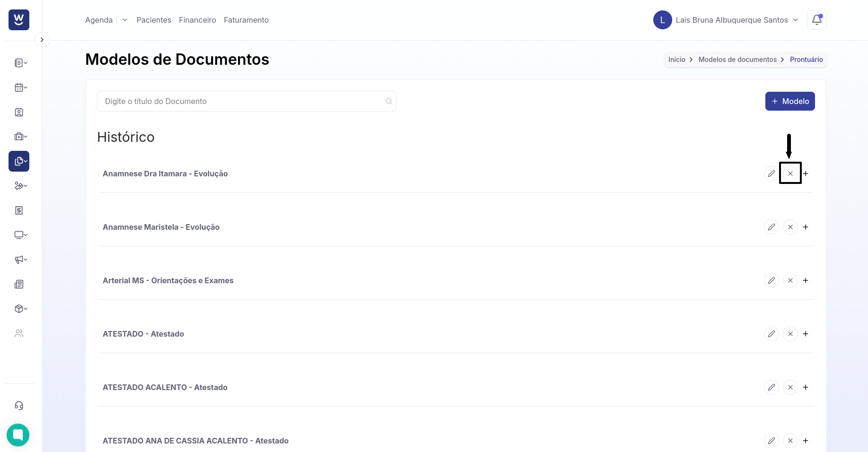This screenshot has width=868, height=452.
Task: Open the dollar invoice sidebar icon
Action: 19,210
